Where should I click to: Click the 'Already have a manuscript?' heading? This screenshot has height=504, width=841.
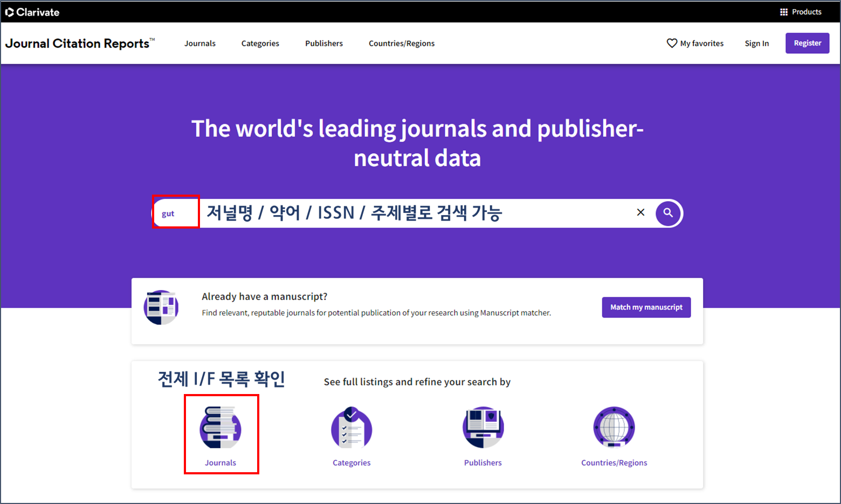pos(265,296)
